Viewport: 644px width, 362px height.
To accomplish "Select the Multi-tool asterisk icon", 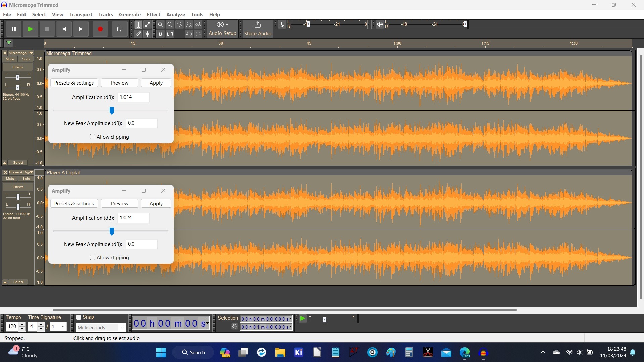I will [x=147, y=34].
